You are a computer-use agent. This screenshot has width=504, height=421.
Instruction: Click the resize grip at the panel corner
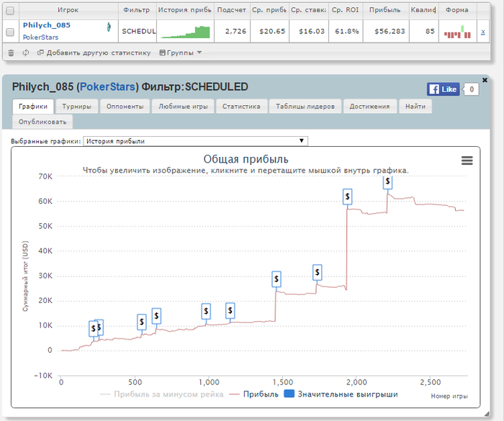[x=487, y=414]
